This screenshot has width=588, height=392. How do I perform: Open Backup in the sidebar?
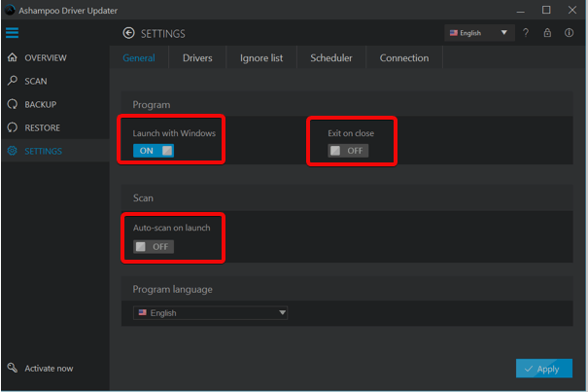pos(40,105)
